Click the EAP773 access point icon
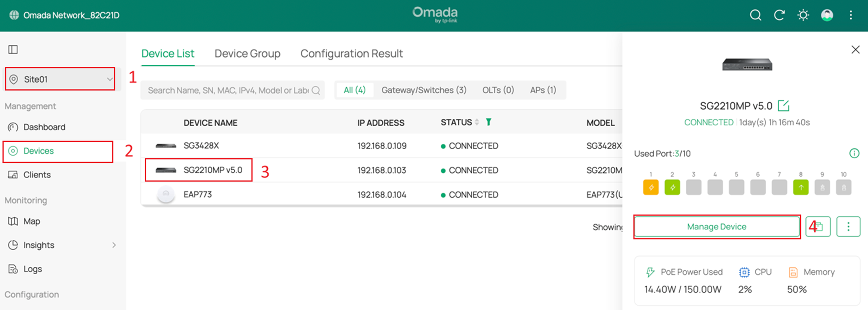The height and width of the screenshot is (310, 868). tap(166, 194)
